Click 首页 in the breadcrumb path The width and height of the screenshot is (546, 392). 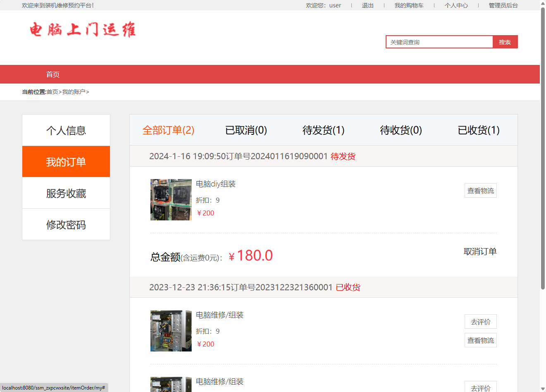tap(52, 91)
